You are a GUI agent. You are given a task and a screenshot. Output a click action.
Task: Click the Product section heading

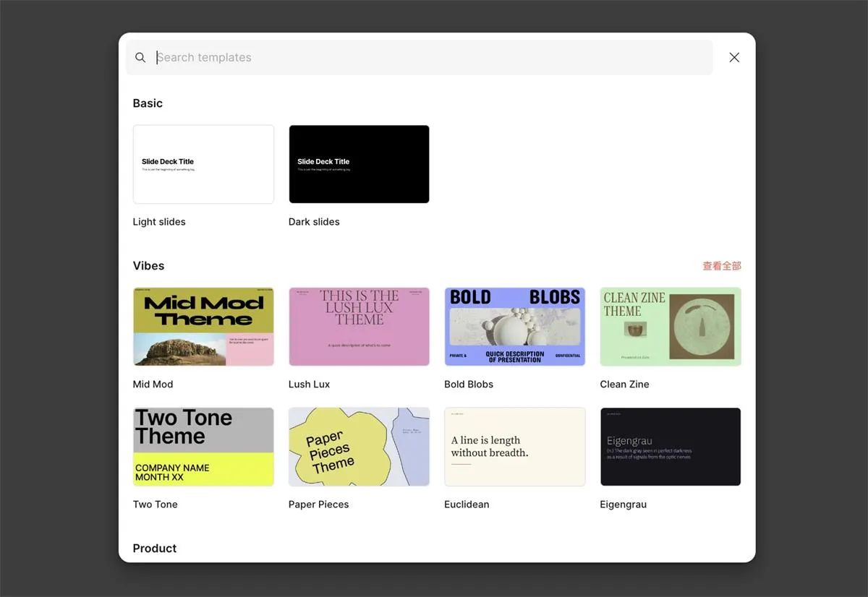point(155,549)
